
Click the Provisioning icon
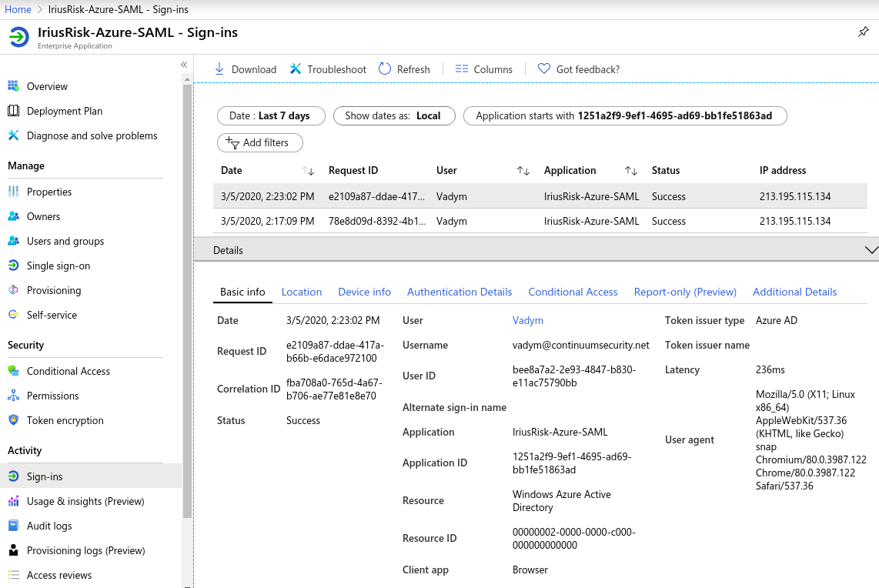click(13, 290)
